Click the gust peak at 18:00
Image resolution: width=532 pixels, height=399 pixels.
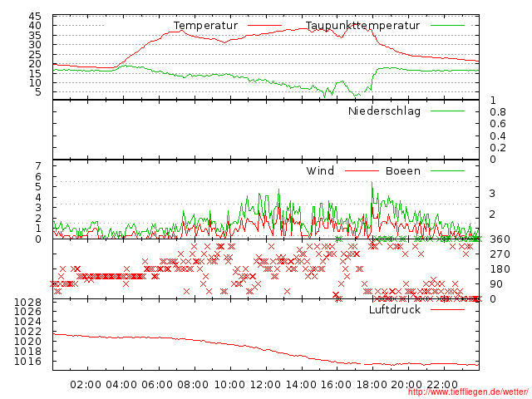[x=372, y=183]
